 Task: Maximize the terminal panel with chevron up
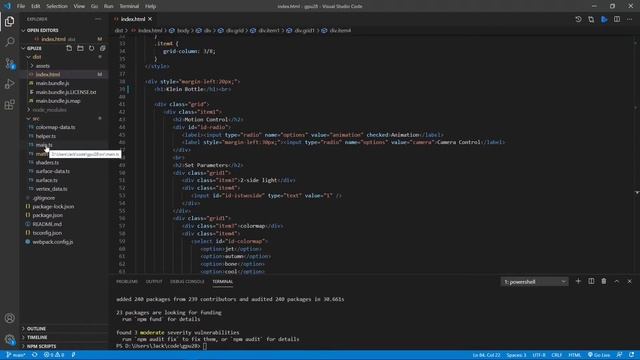tap(616, 281)
